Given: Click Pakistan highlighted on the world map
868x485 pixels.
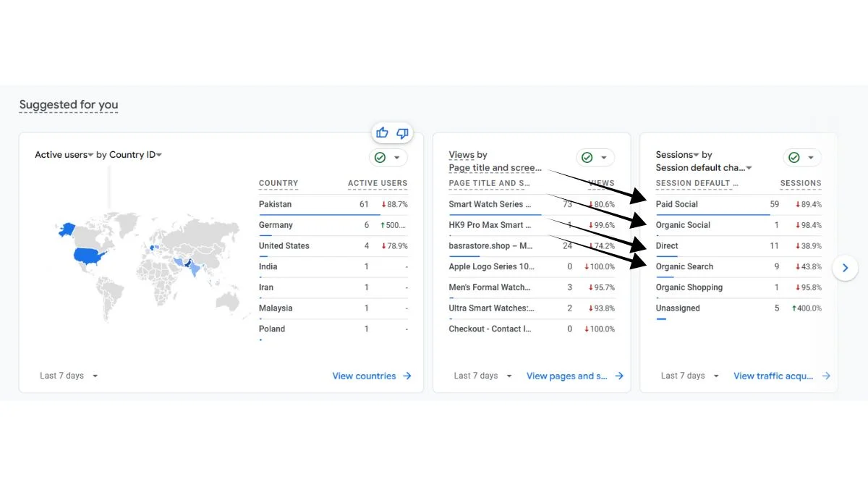Looking at the screenshot, I should click(188, 264).
